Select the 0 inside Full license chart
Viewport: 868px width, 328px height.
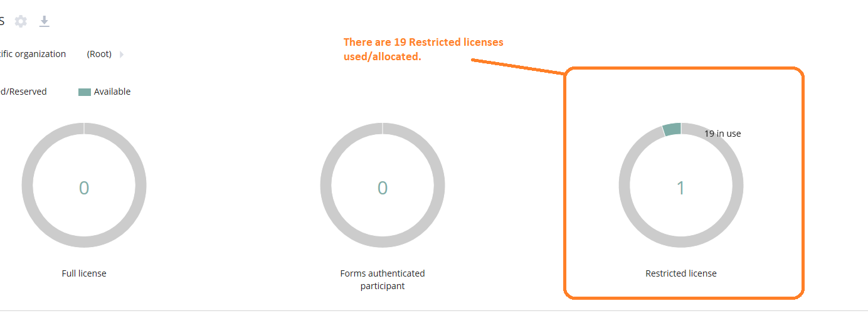click(84, 188)
